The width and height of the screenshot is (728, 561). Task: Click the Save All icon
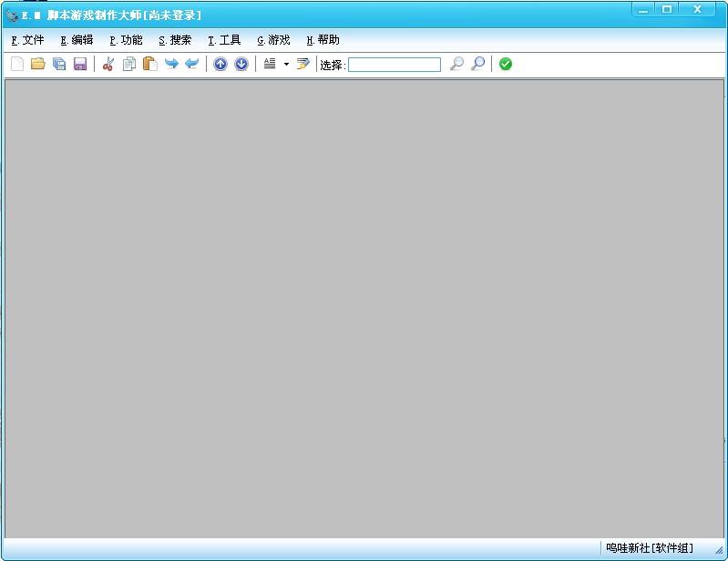59,64
